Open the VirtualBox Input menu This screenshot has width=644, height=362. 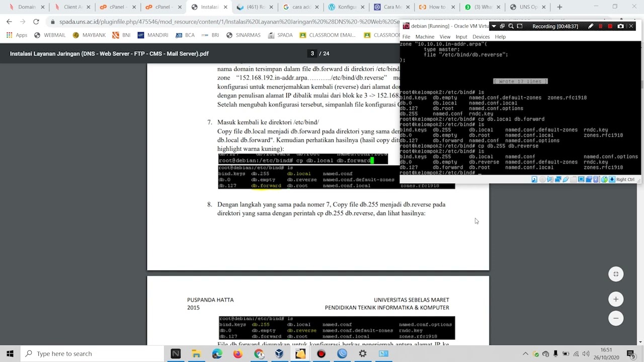(x=461, y=37)
